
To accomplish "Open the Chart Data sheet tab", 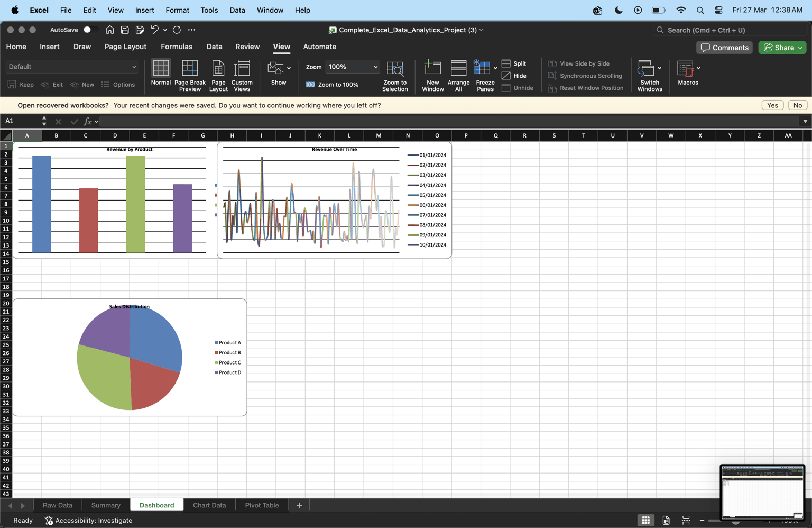I will (x=209, y=505).
